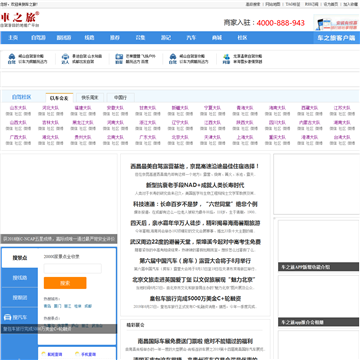Viewport: 360px width, 360px height.
Task: Switch to the 以车会友 tab
Action: [59, 98]
